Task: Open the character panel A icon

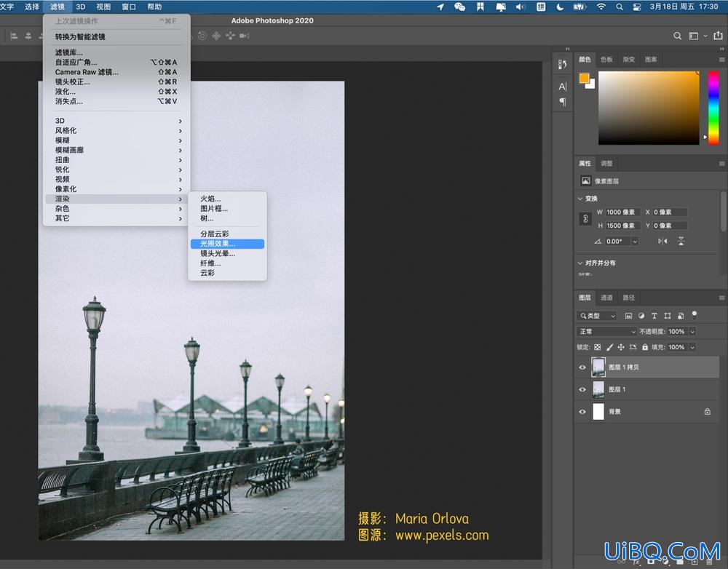Action: pyautogui.click(x=562, y=87)
